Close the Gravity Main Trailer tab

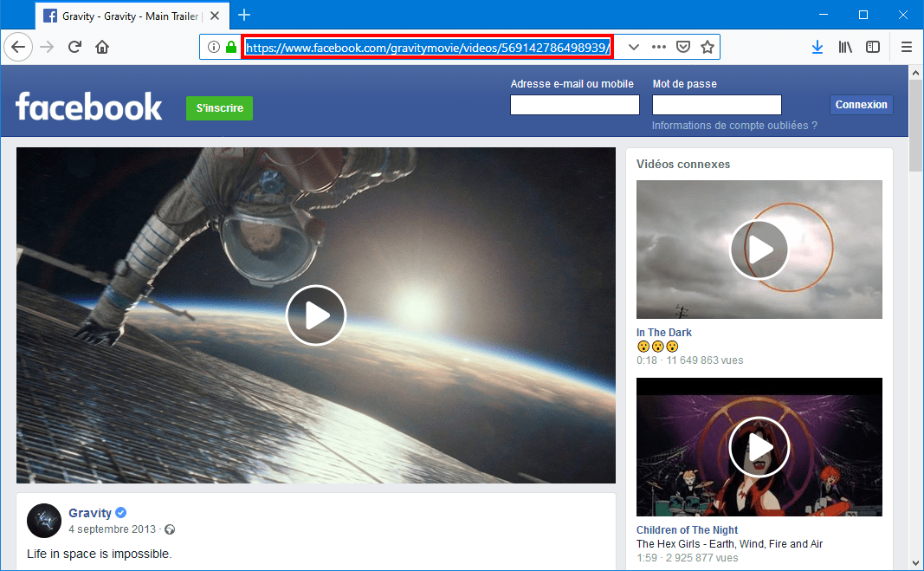(215, 16)
